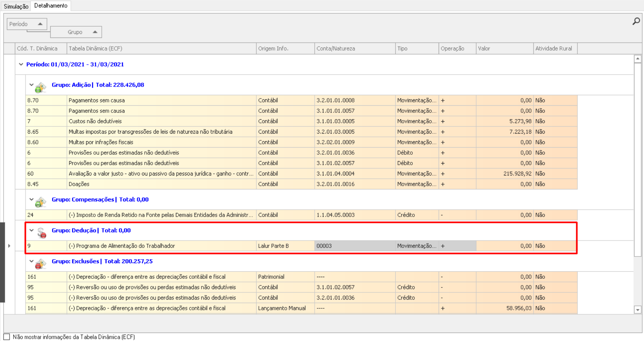This screenshot has width=644, height=341.
Task: Click account cell 3.2.01.01.0008
Action: tap(355, 101)
